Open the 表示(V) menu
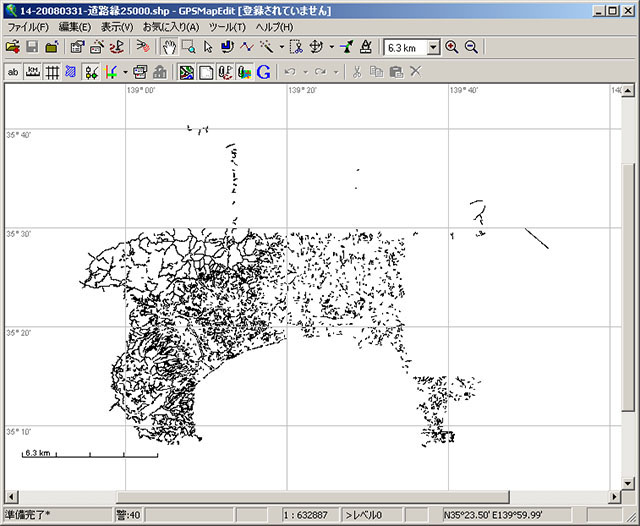Image resolution: width=640 pixels, height=526 pixels. point(117,26)
